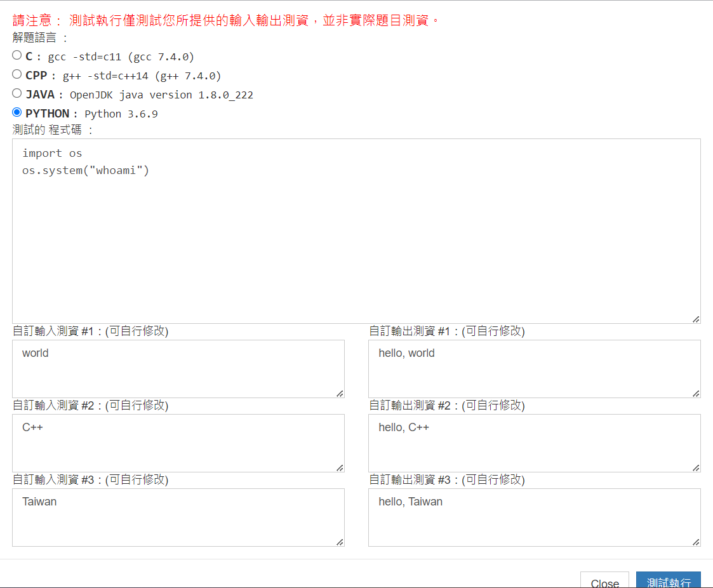Select the PYTHON language option

click(x=17, y=112)
